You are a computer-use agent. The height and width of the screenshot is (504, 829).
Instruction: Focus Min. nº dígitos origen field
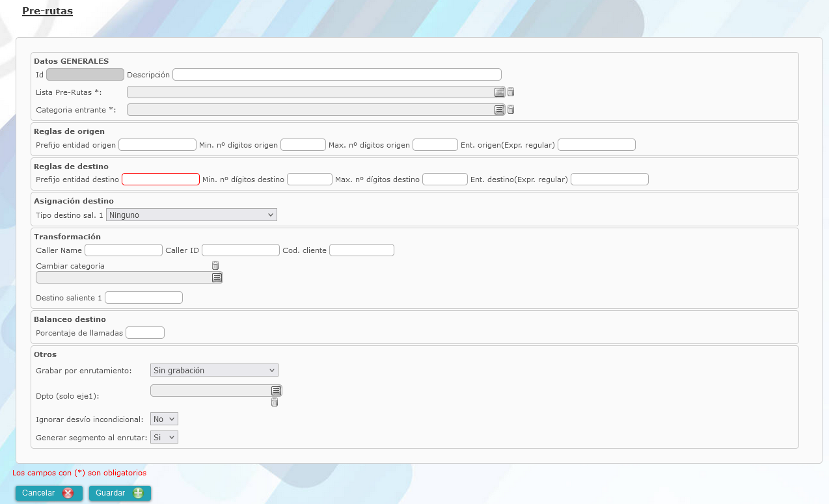click(x=303, y=145)
